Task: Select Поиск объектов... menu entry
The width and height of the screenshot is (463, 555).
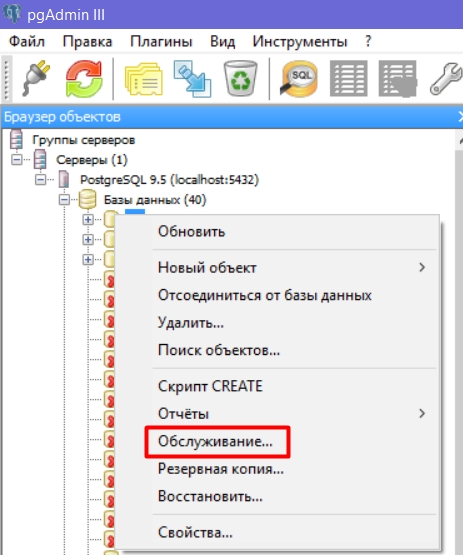Action: click(x=278, y=350)
